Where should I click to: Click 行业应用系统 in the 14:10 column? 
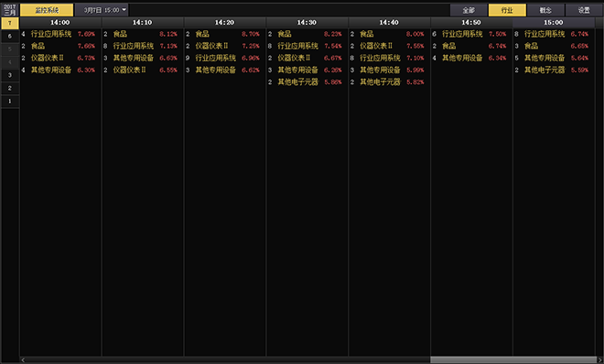coord(134,46)
